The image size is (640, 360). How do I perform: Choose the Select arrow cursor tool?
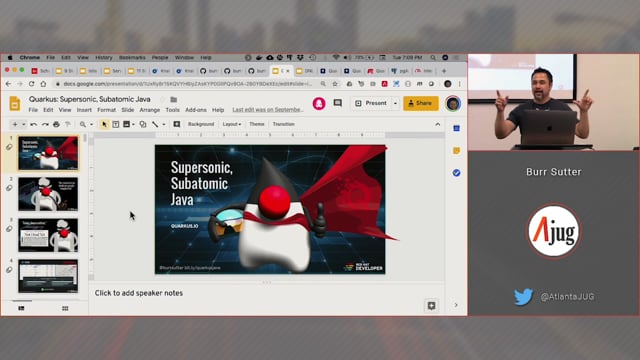(104, 124)
